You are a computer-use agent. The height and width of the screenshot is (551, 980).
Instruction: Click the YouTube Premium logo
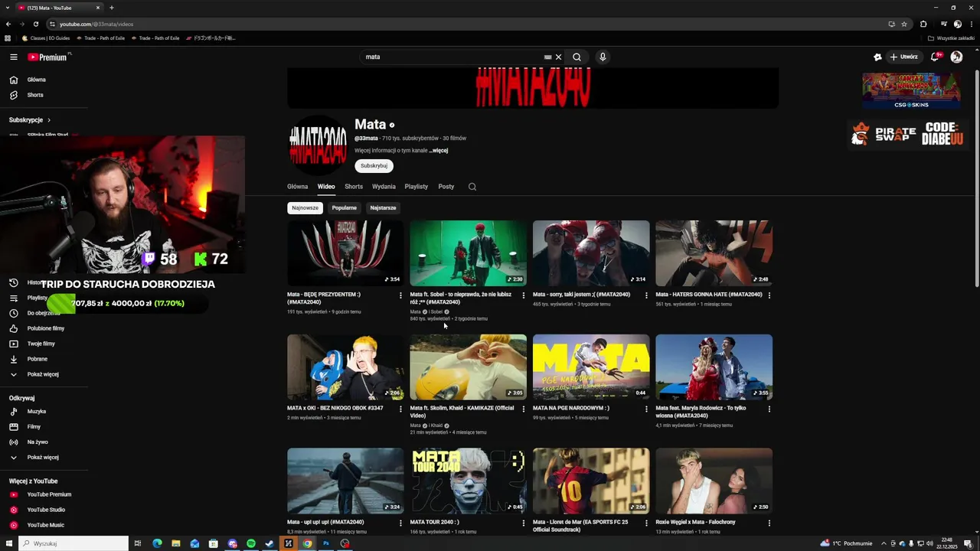pyautogui.click(x=47, y=57)
